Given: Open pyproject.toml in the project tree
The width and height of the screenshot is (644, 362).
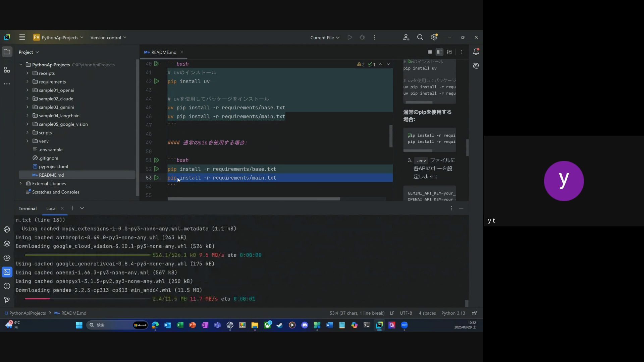Looking at the screenshot, I should click(53, 167).
